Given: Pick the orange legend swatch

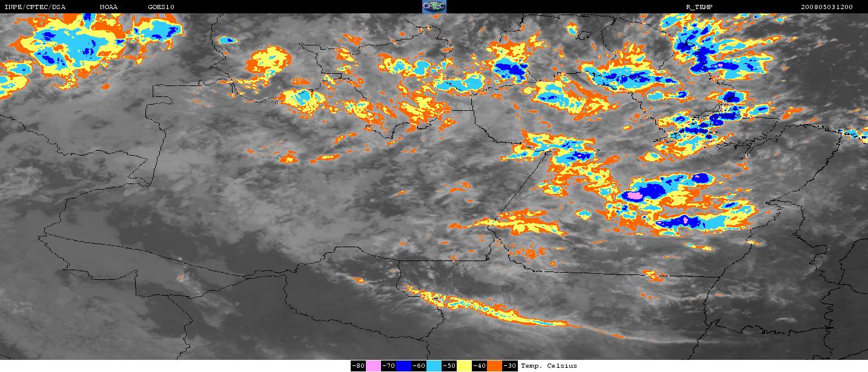Looking at the screenshot, I should (495, 366).
